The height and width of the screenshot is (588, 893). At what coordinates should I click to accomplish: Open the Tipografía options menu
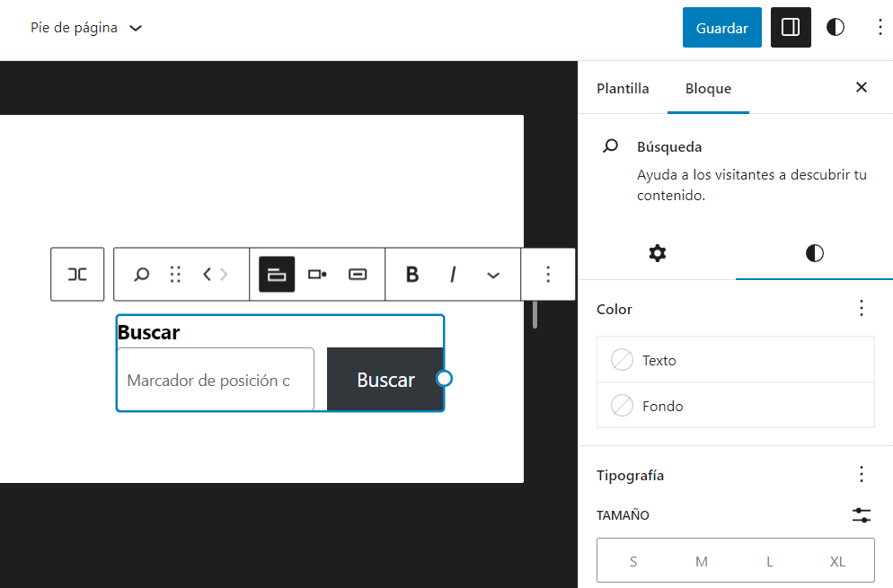coord(861,474)
